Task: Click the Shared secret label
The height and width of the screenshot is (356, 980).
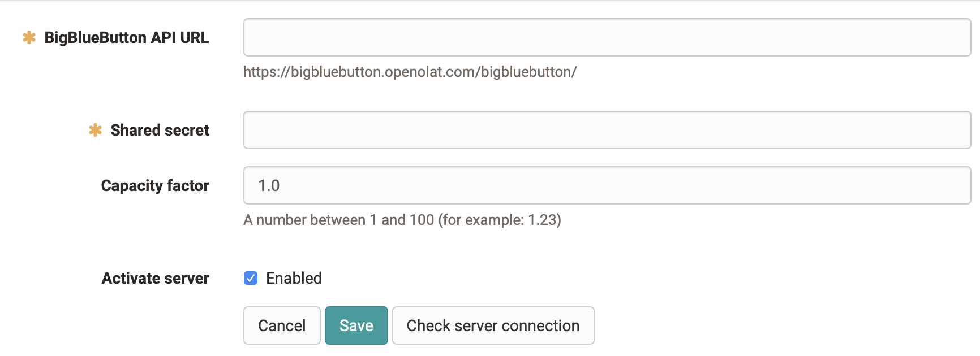Action: (160, 130)
